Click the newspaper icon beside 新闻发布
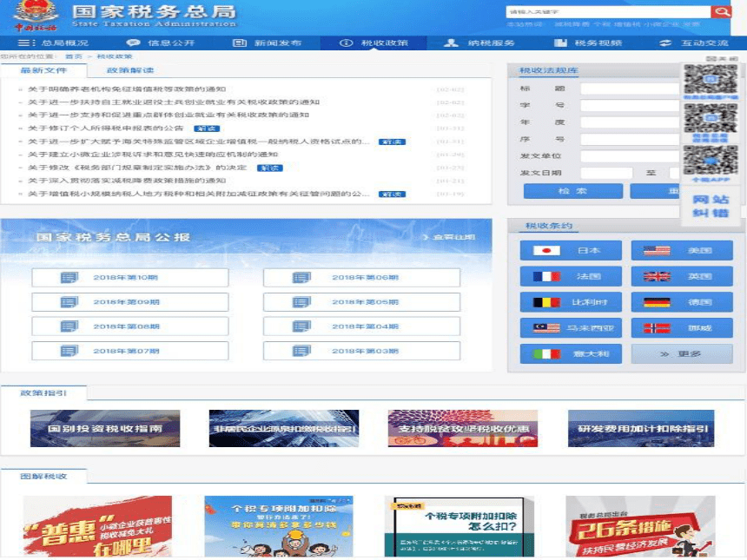 (239, 43)
